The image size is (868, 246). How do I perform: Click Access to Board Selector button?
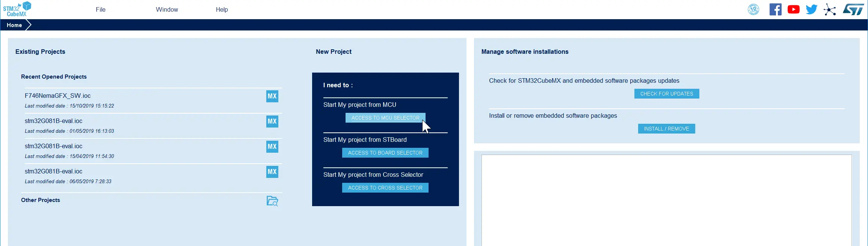tap(385, 153)
